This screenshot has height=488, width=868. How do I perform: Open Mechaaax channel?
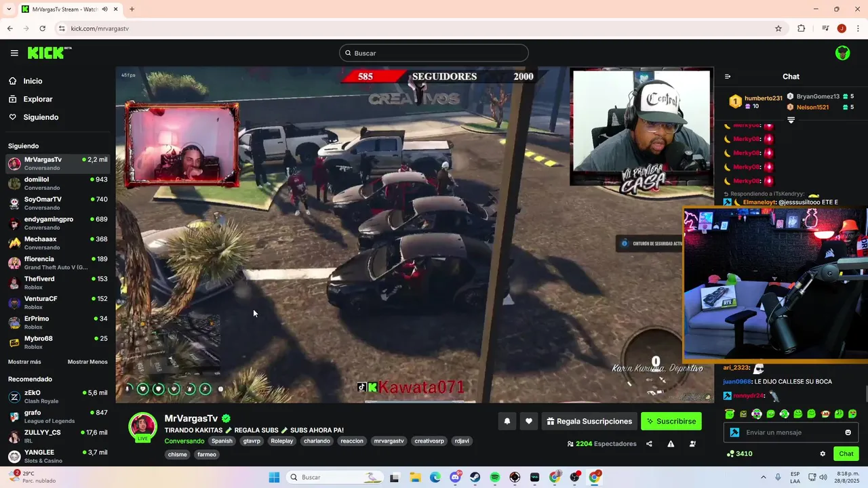point(58,243)
